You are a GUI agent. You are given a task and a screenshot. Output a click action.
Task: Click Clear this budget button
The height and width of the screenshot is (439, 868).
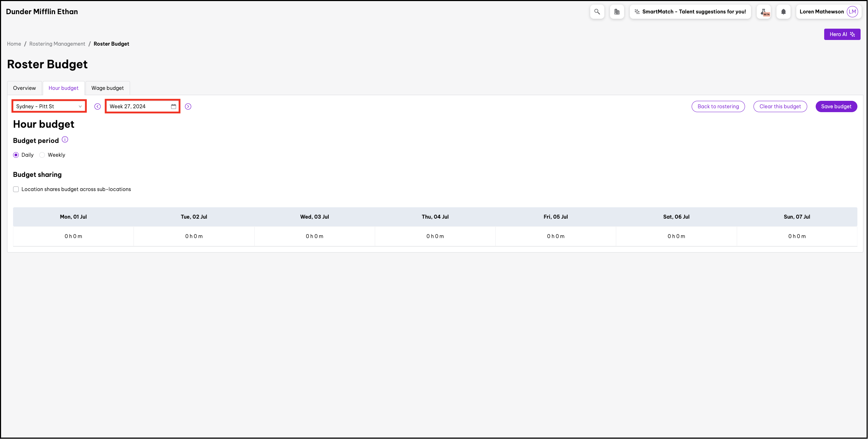[780, 106]
